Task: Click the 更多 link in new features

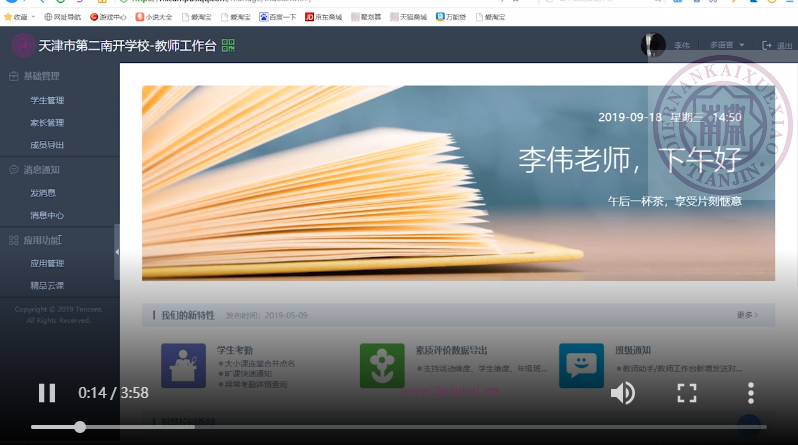Action: tap(747, 315)
